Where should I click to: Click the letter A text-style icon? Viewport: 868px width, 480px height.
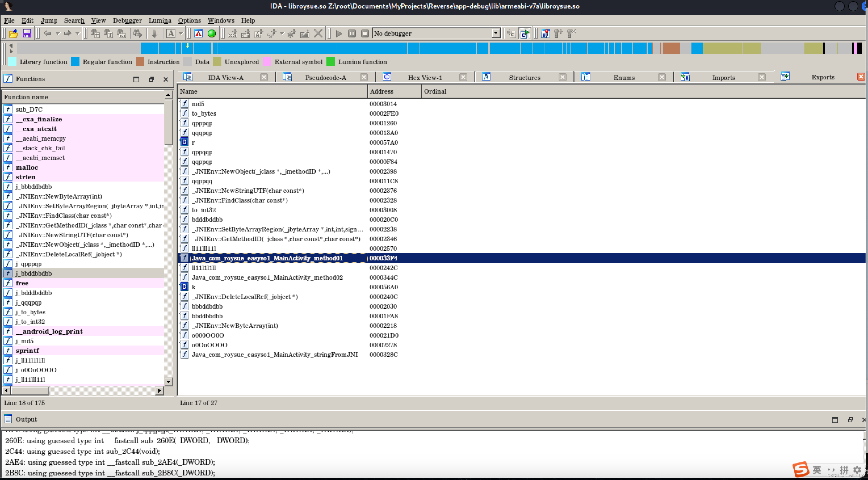171,33
